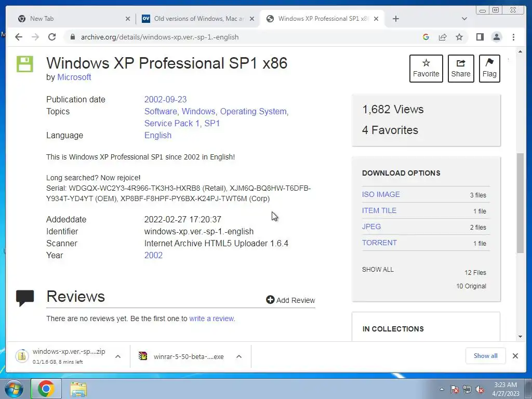Open the 2002 year link
The width and height of the screenshot is (532, 399).
pyautogui.click(x=153, y=255)
